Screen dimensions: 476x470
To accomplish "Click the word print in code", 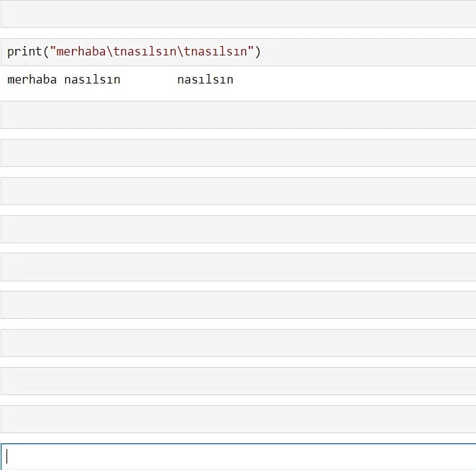I will [x=24, y=52].
